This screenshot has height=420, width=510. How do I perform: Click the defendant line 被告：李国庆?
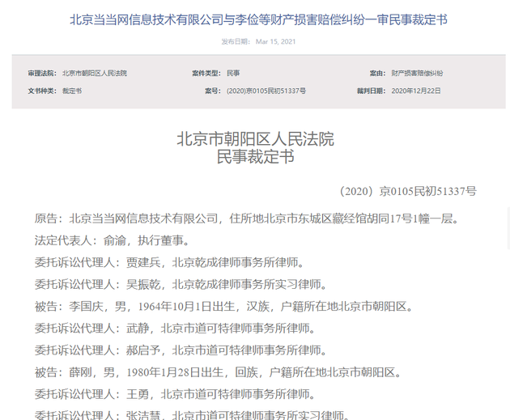pyautogui.click(x=223, y=306)
